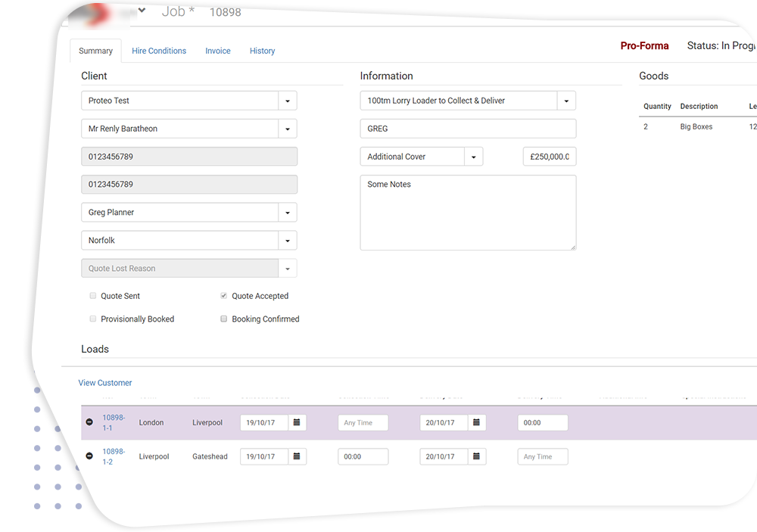The image size is (757, 532).
Task: Open the Quote Lost Reason dropdown
Action: (x=288, y=268)
